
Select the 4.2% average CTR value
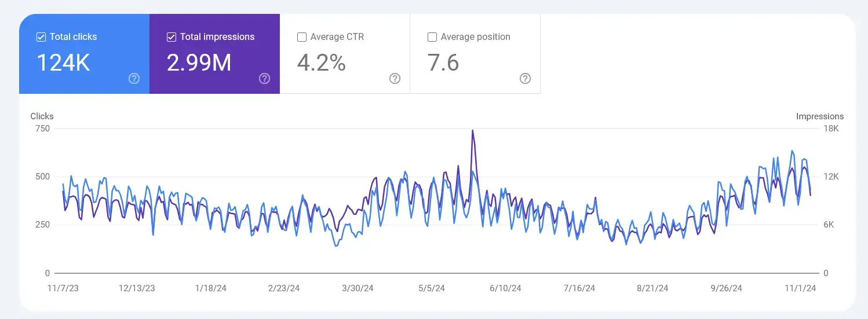[x=321, y=63]
